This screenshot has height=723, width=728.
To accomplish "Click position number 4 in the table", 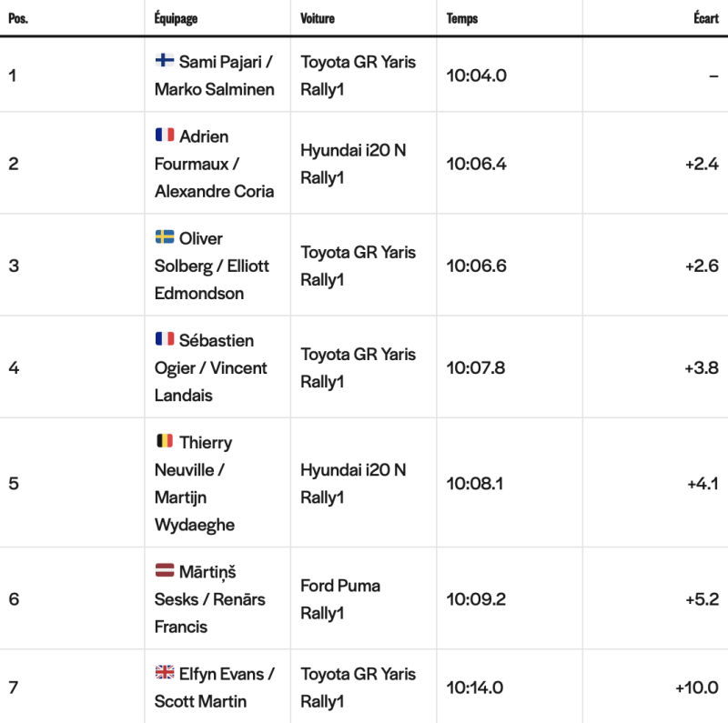I will tap(14, 367).
